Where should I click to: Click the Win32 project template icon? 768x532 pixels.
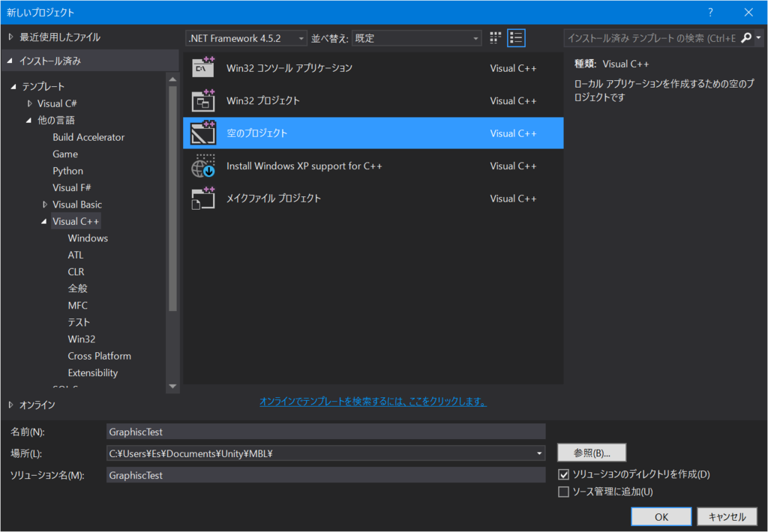203,100
